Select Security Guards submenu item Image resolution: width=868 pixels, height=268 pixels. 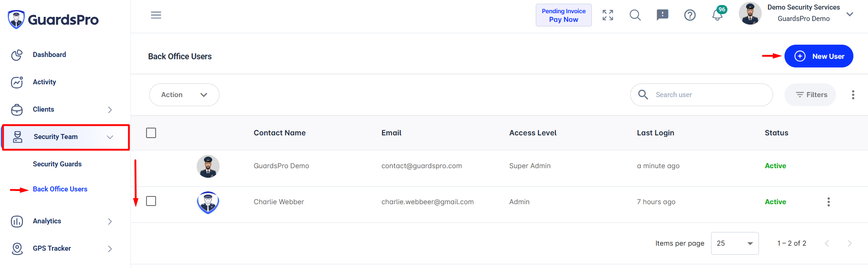point(57,164)
